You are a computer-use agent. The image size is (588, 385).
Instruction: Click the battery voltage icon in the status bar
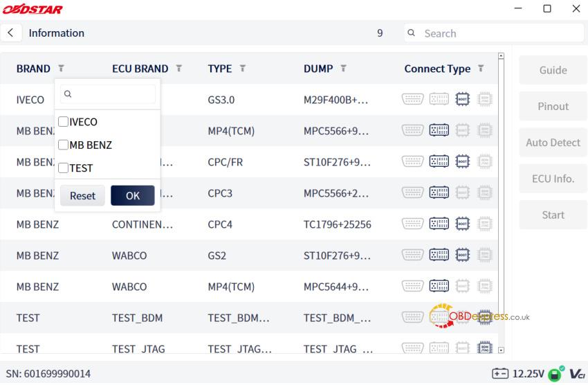(x=500, y=374)
